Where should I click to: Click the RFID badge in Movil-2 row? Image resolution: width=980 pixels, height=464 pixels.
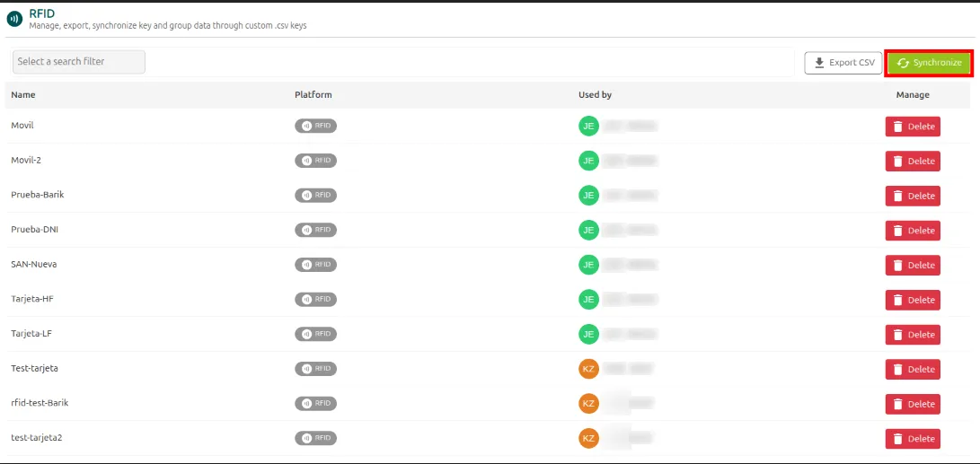tap(315, 161)
